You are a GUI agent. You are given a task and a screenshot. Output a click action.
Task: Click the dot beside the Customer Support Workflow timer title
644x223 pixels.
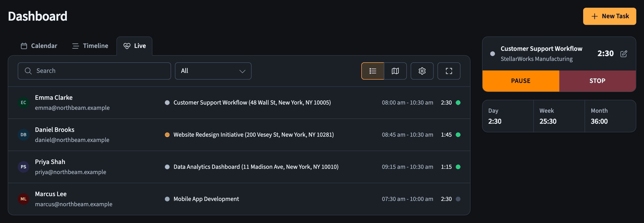point(493,54)
